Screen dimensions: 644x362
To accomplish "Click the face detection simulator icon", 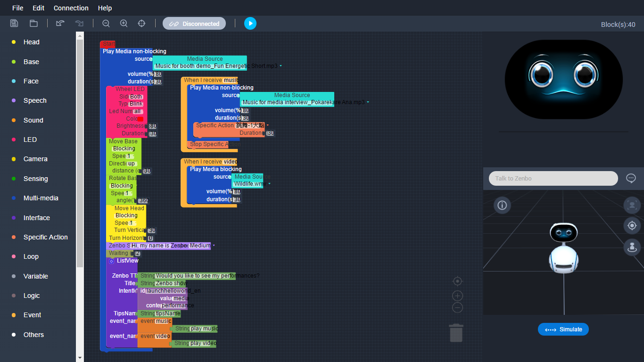I will coord(632,205).
